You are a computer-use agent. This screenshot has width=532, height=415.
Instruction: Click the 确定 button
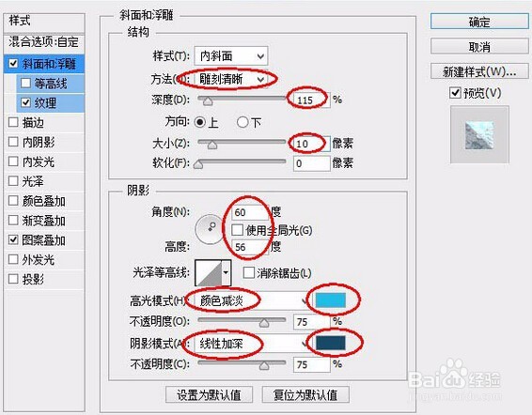pos(479,22)
